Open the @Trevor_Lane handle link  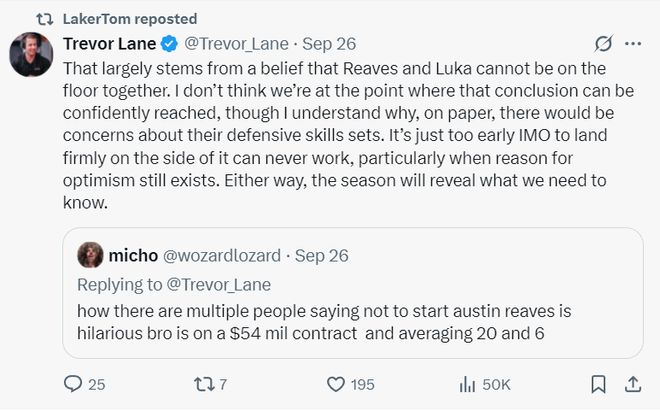[x=236, y=44]
